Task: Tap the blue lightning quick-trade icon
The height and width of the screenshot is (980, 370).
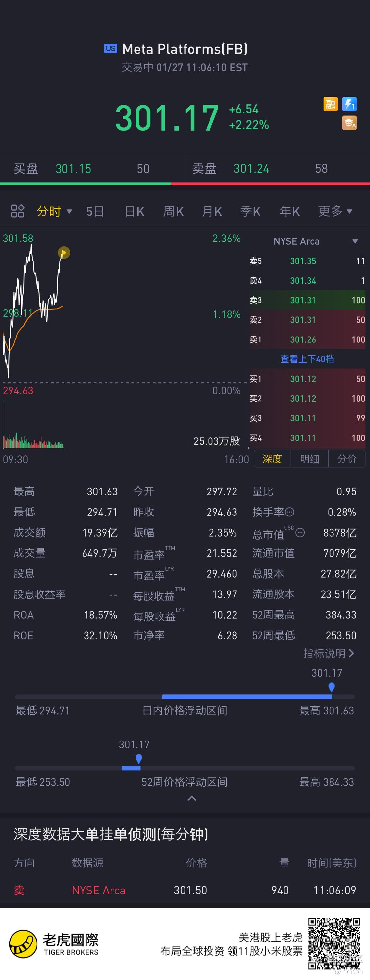Action: [x=349, y=104]
